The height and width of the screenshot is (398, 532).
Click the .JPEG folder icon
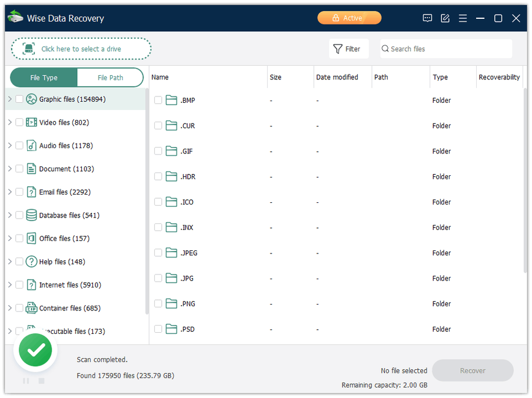(171, 253)
